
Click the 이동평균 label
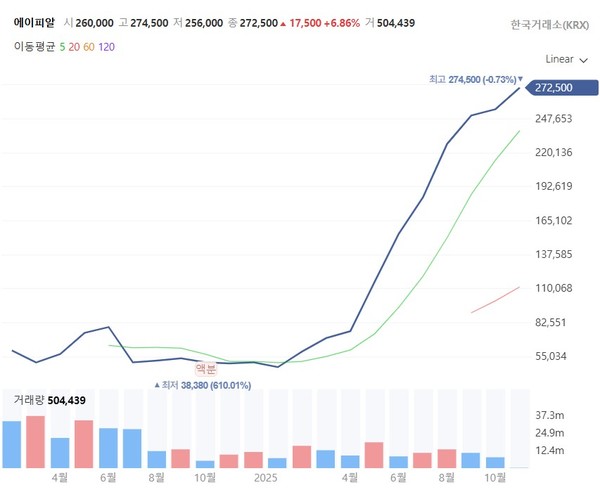[31, 46]
